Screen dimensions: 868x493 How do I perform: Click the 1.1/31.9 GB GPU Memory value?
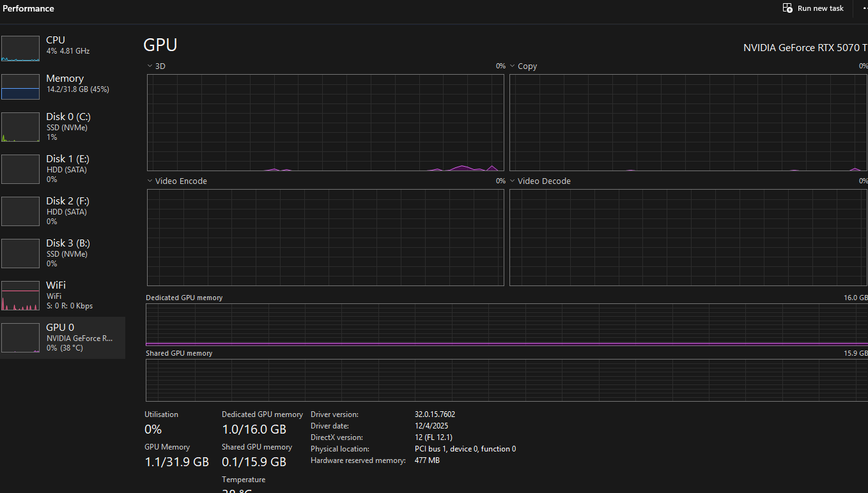pyautogui.click(x=176, y=462)
